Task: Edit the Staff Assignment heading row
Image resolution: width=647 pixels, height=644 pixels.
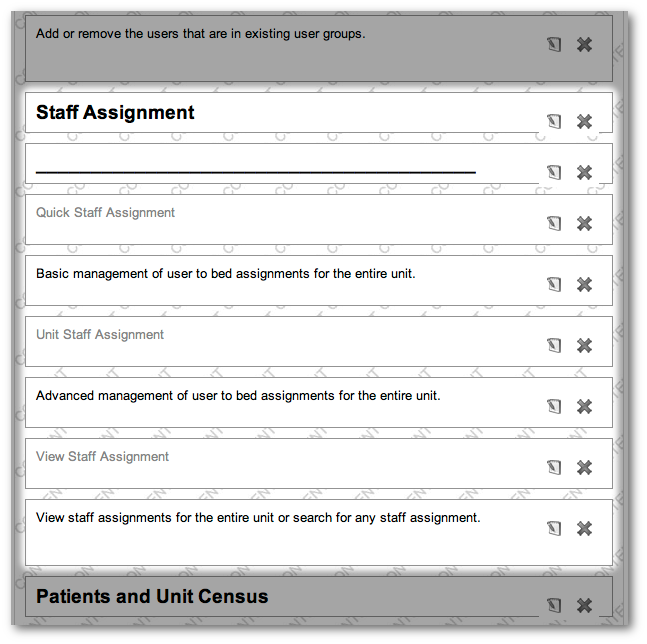Action: 554,121
